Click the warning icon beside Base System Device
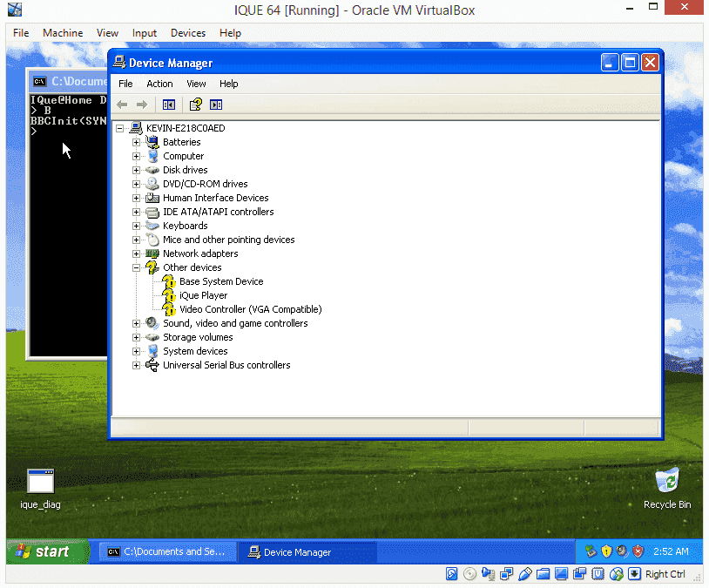 pyautogui.click(x=169, y=281)
